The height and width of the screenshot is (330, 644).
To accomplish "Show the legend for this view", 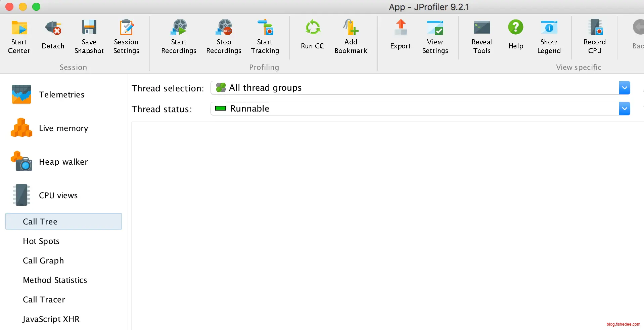I will pyautogui.click(x=549, y=36).
